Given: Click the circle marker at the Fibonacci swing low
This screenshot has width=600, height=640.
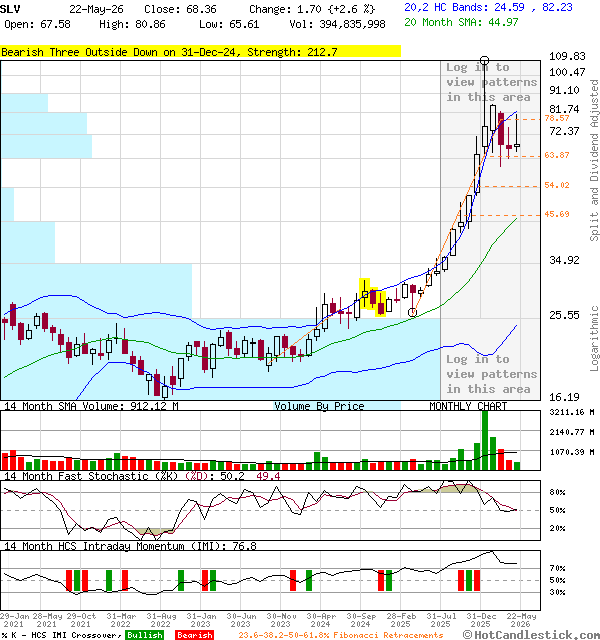Looking at the screenshot, I should point(412,313).
